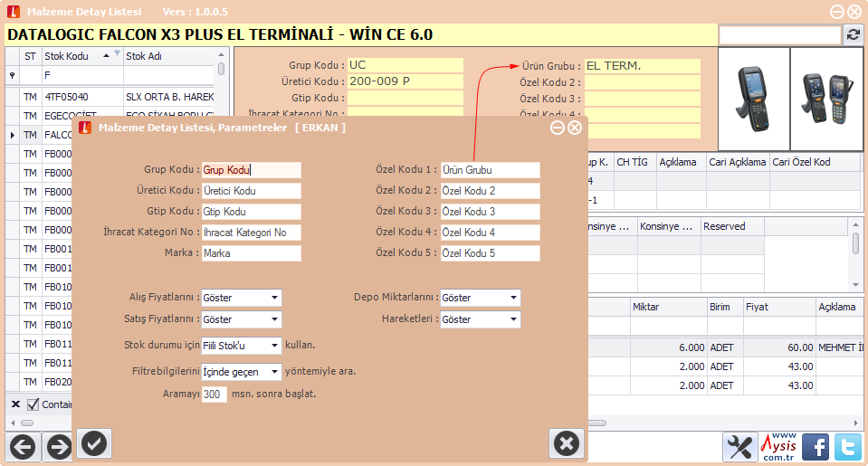This screenshot has width=868, height=466.
Task: Click the stock list horizontal scrollbar
Action: (27, 423)
